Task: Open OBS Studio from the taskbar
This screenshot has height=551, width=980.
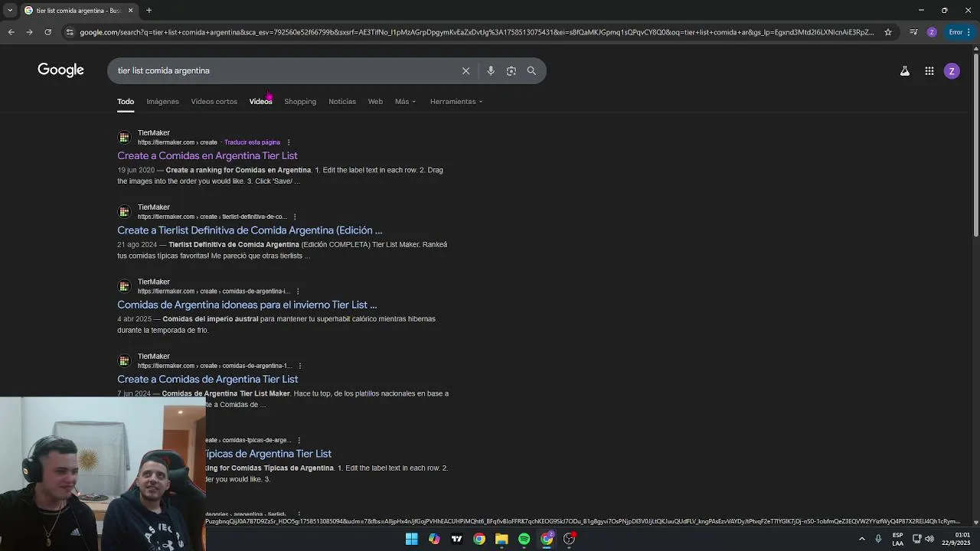Action: pyautogui.click(x=570, y=539)
